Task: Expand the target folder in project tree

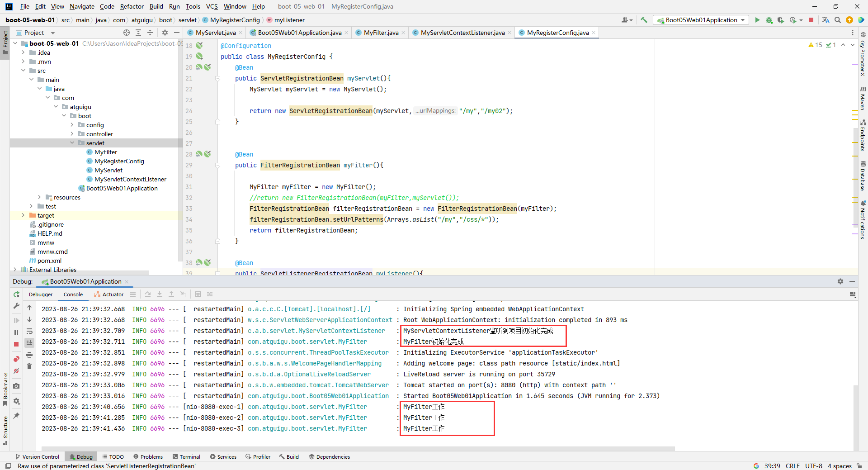Action: (23, 215)
